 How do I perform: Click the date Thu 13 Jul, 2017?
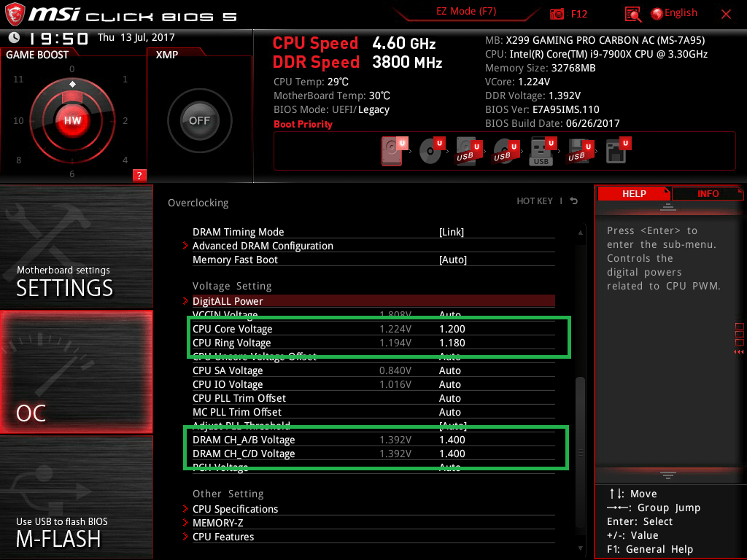click(x=136, y=37)
